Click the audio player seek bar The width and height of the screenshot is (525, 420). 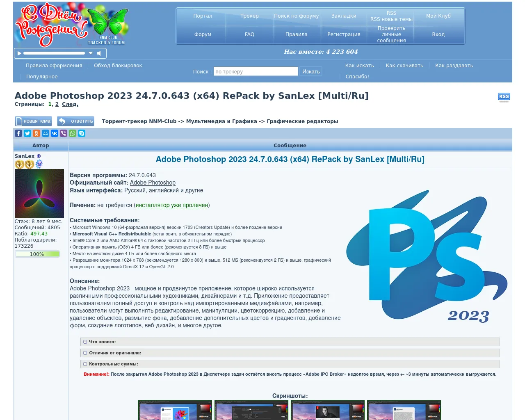pyautogui.click(x=54, y=53)
